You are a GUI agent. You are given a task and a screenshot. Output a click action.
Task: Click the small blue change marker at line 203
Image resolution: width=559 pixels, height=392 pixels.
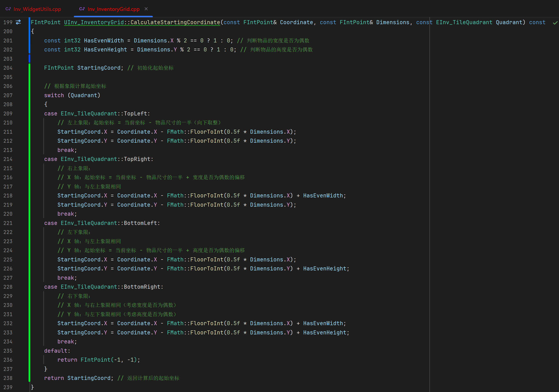pos(29,59)
